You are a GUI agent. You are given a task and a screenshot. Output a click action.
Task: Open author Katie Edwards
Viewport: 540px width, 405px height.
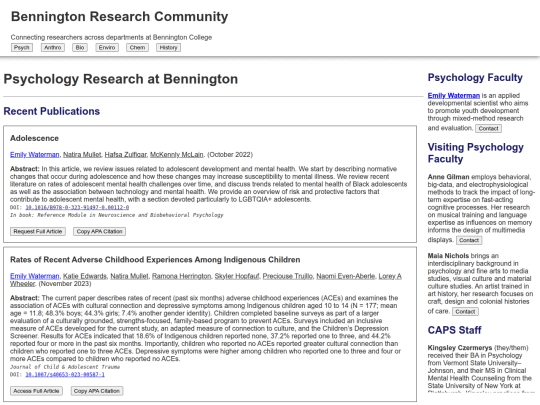click(x=85, y=276)
